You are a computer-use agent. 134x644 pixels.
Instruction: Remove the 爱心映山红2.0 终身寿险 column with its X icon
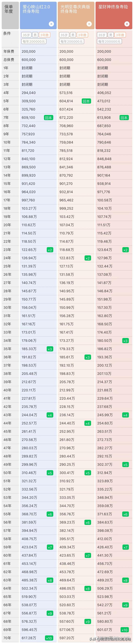tap(51, 24)
